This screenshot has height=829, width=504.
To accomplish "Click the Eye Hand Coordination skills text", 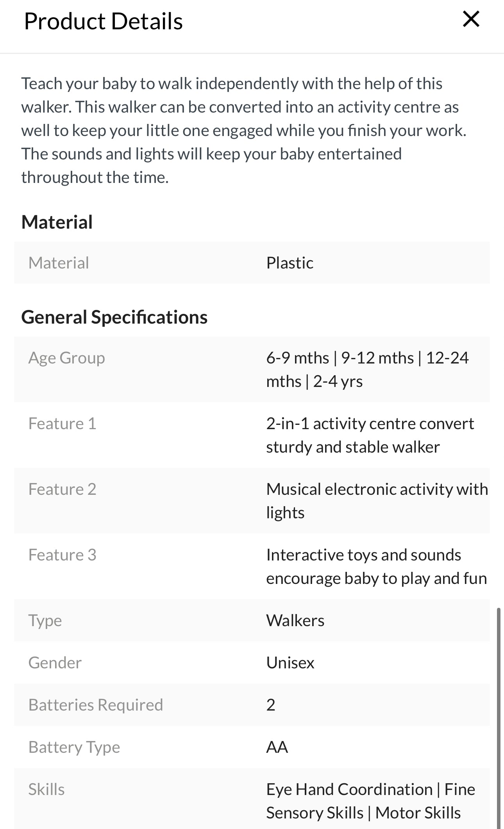I will (370, 801).
